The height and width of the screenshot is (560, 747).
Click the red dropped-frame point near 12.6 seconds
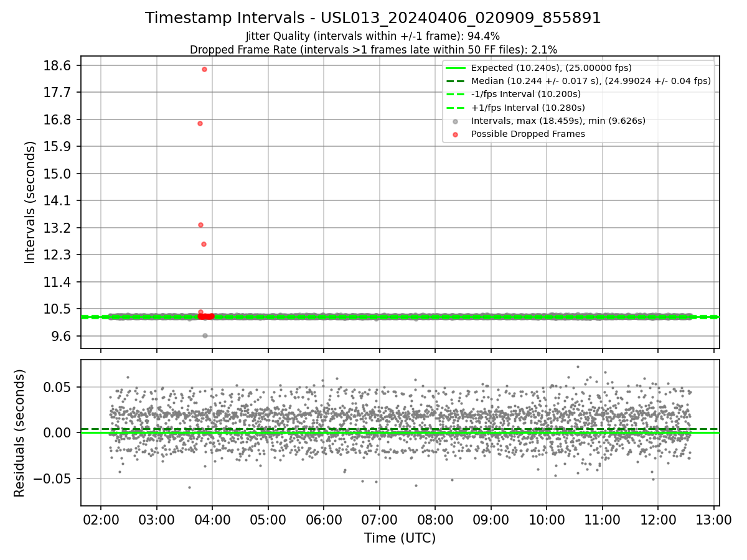click(x=204, y=244)
